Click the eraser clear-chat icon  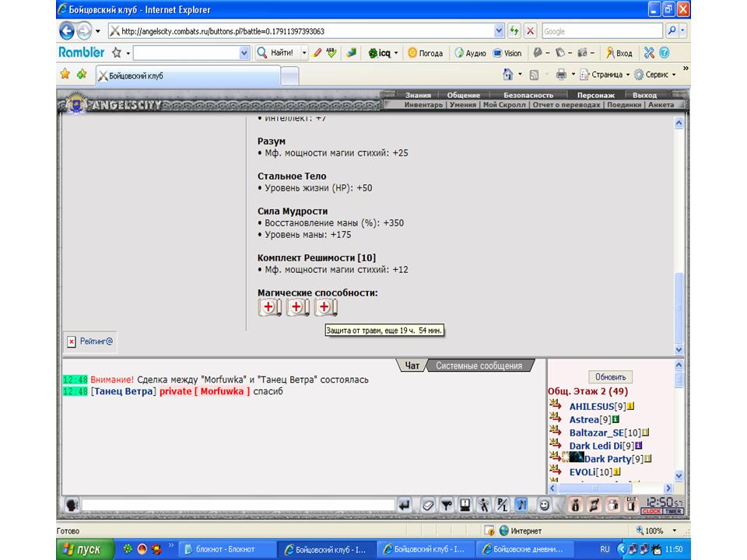428,505
